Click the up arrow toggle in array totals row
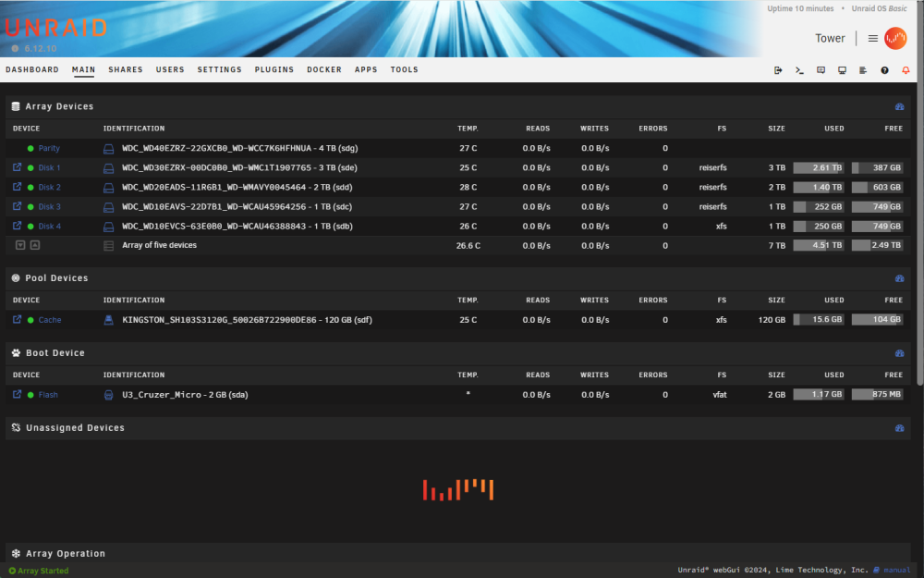The width and height of the screenshot is (924, 578). coord(35,245)
